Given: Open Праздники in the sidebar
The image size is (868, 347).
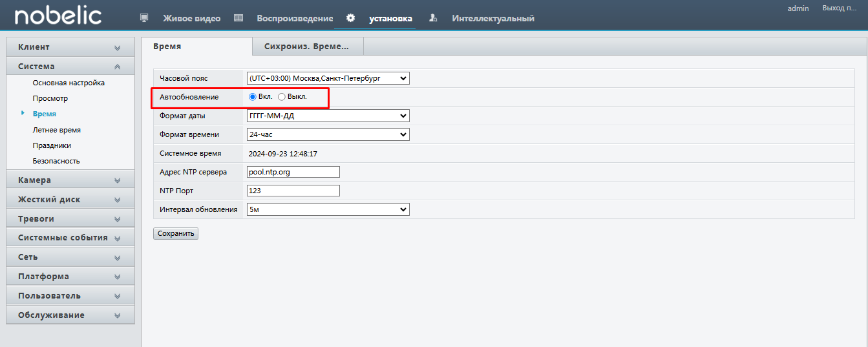Looking at the screenshot, I should point(52,145).
